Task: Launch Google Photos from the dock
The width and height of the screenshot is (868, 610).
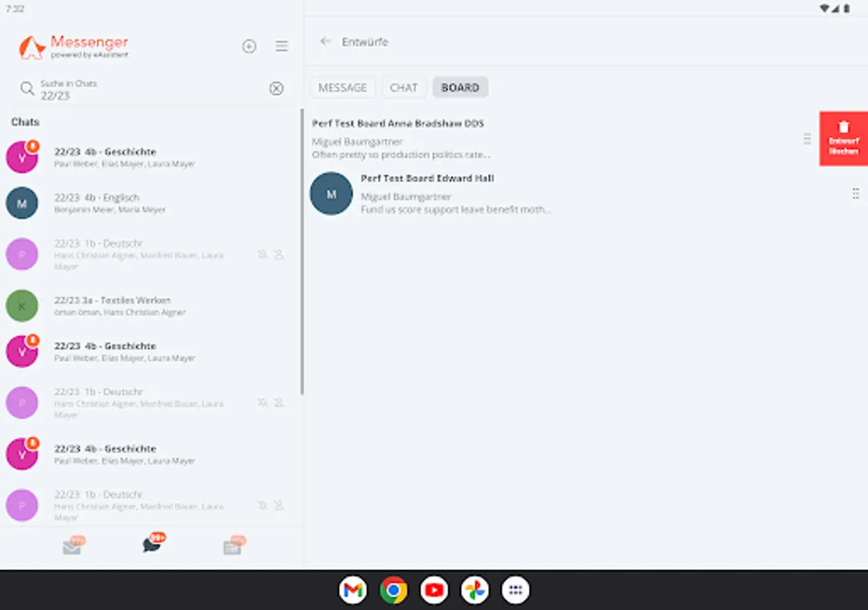Action: pyautogui.click(x=475, y=590)
